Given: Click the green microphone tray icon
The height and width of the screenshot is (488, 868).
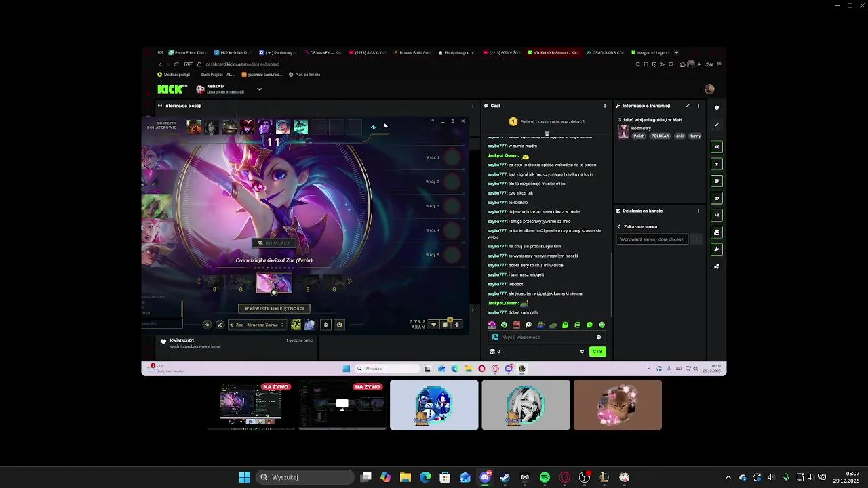Looking at the screenshot, I should coord(786,477).
